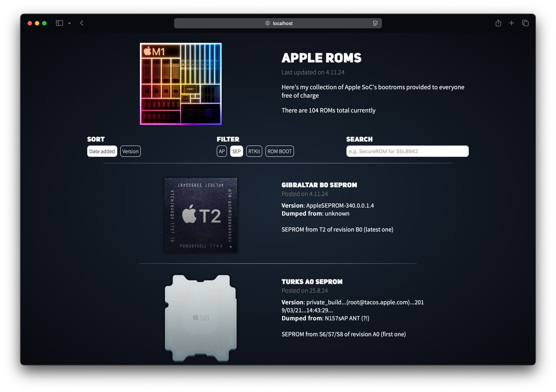The image size is (556, 392).
Task: Click 'Posted on 25.8.24' date
Action: (x=305, y=291)
